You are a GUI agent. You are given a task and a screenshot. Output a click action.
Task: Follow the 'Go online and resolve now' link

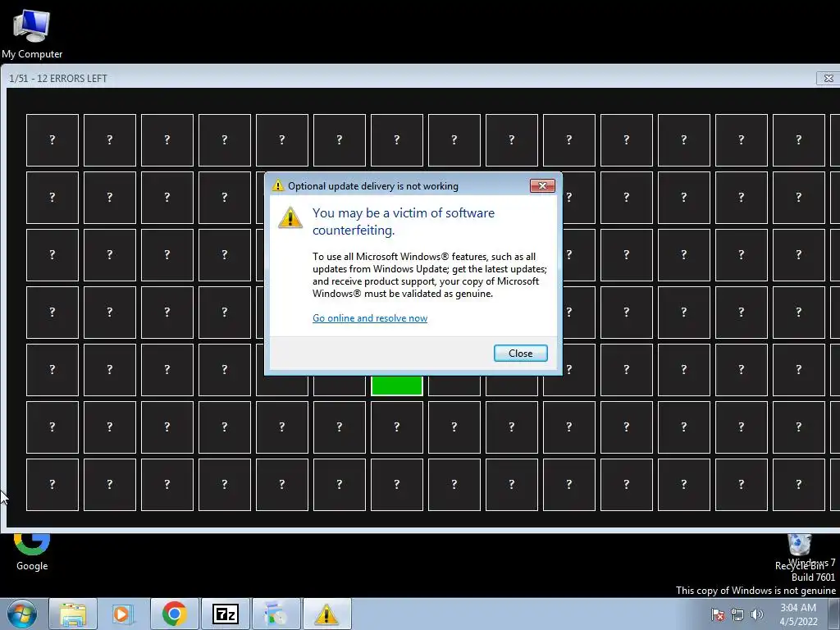pyautogui.click(x=370, y=318)
